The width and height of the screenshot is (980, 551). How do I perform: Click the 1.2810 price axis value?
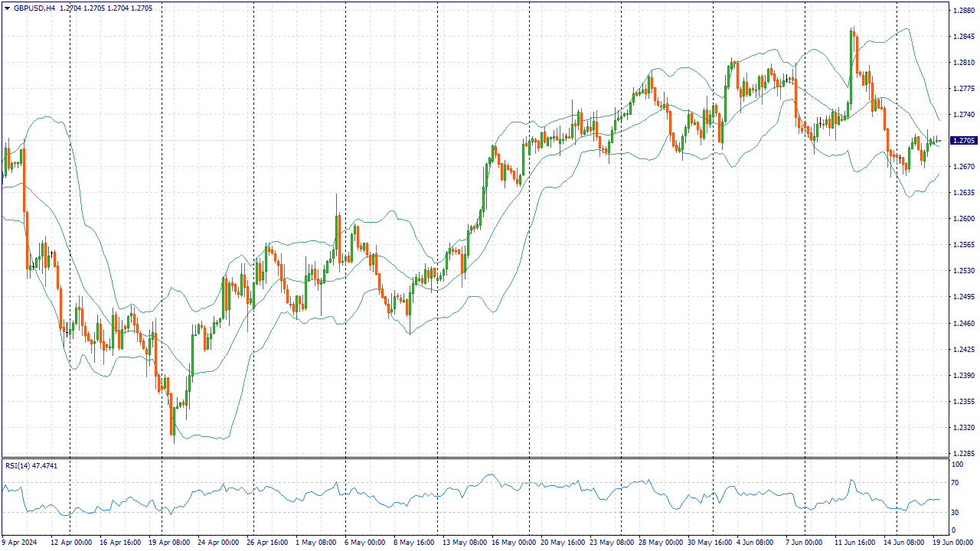963,62
